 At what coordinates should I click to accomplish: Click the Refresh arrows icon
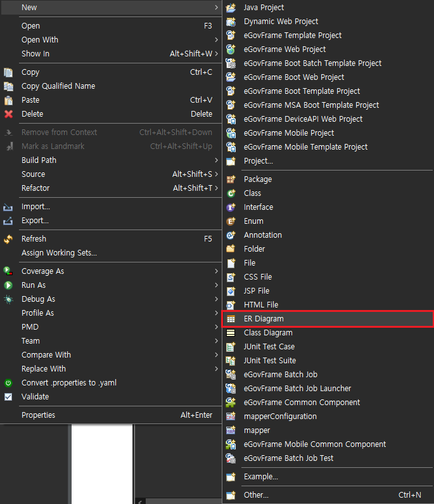pos(8,239)
